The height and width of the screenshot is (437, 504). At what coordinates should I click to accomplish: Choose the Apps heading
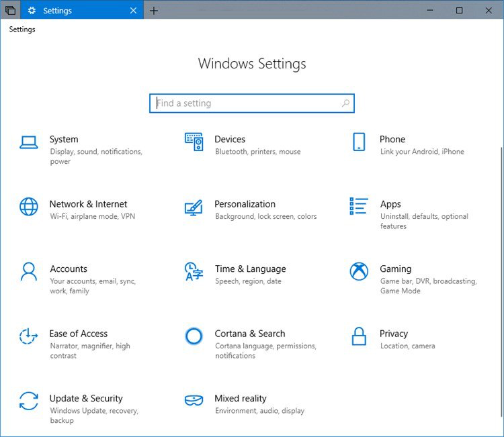pos(390,204)
